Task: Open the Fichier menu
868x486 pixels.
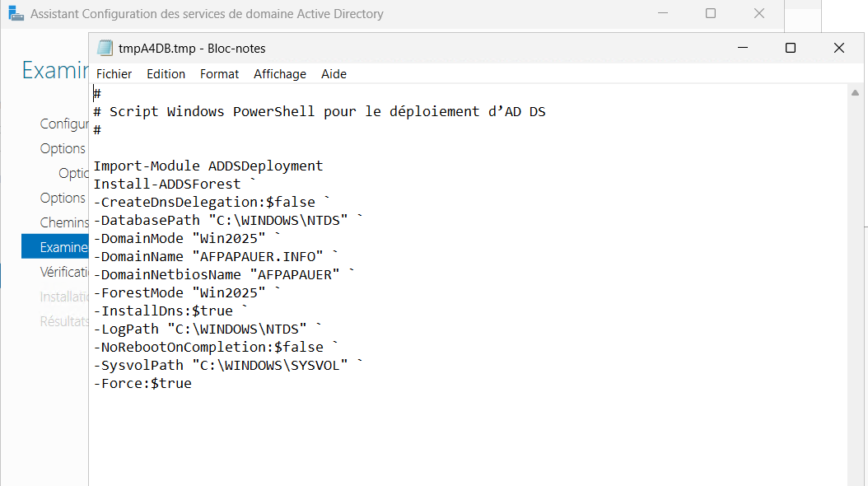Action: point(114,74)
